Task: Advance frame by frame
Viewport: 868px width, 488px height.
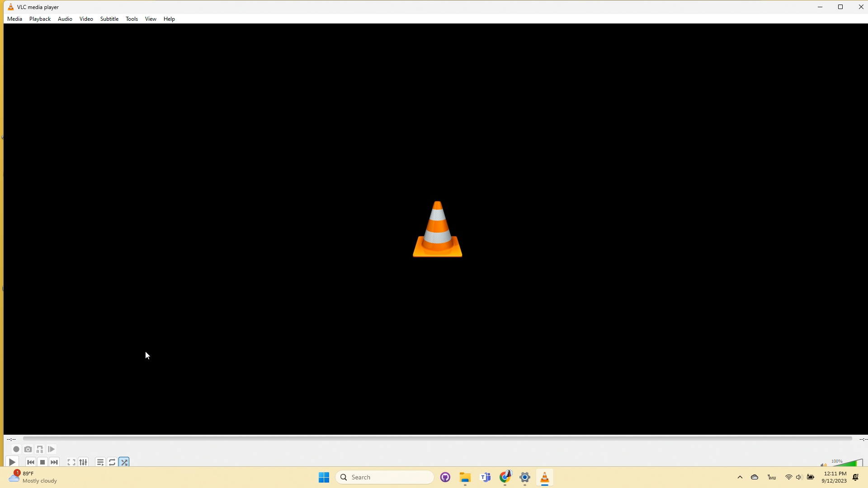Action: click(x=52, y=449)
